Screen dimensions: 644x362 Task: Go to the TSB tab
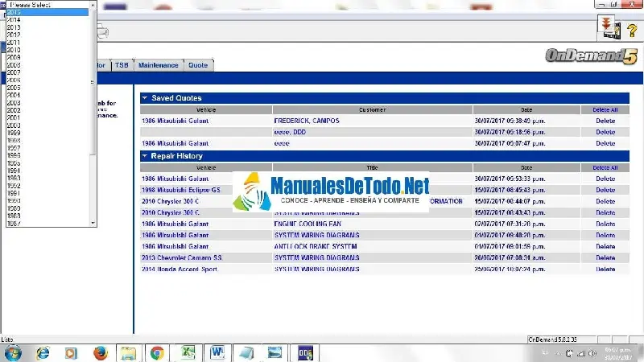[122, 65]
